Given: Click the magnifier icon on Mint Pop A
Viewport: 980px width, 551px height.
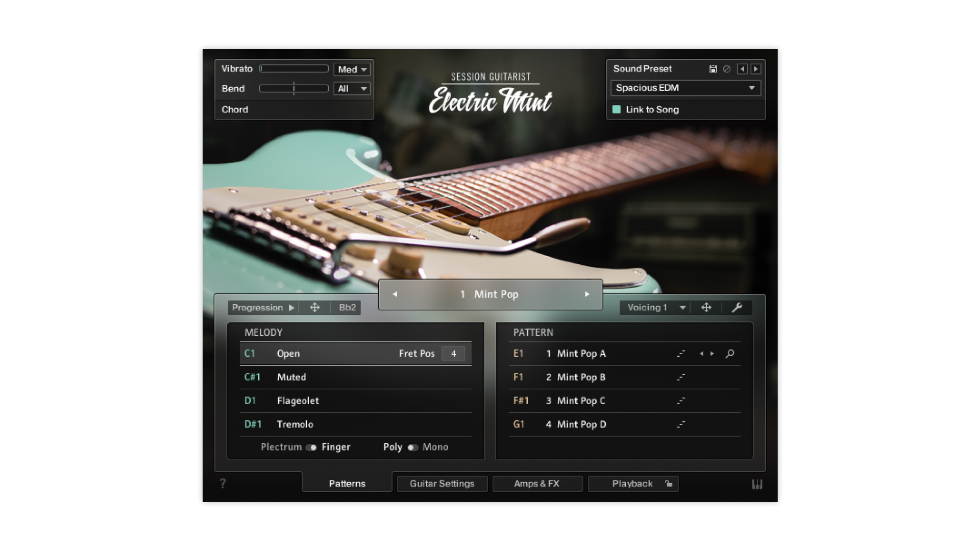Looking at the screenshot, I should click(730, 354).
